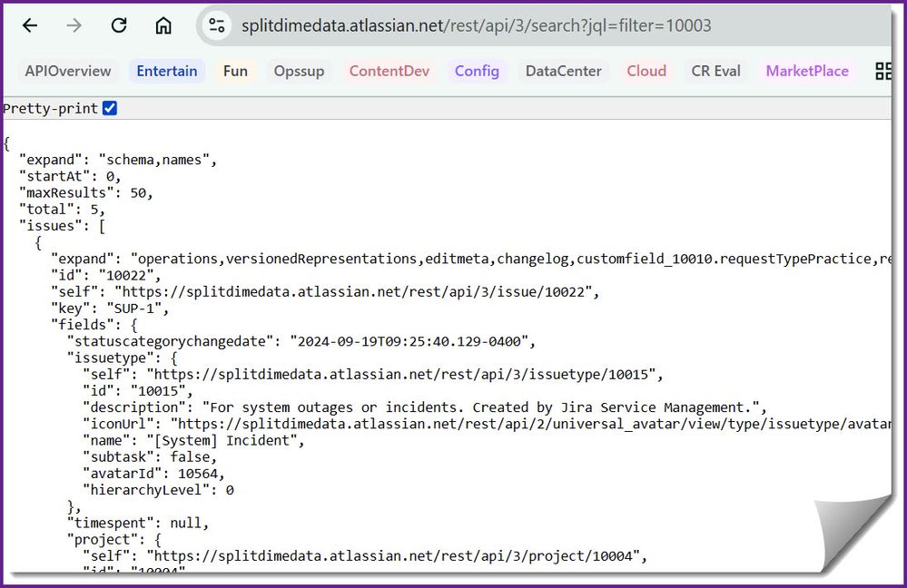Click the "[System] Incident" name line

(x=193, y=440)
